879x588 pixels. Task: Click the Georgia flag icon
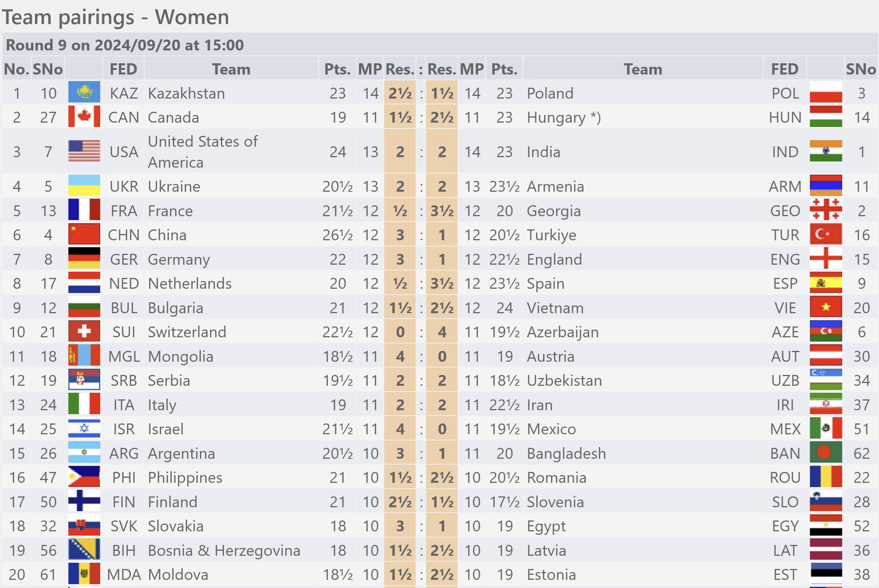pos(826,210)
